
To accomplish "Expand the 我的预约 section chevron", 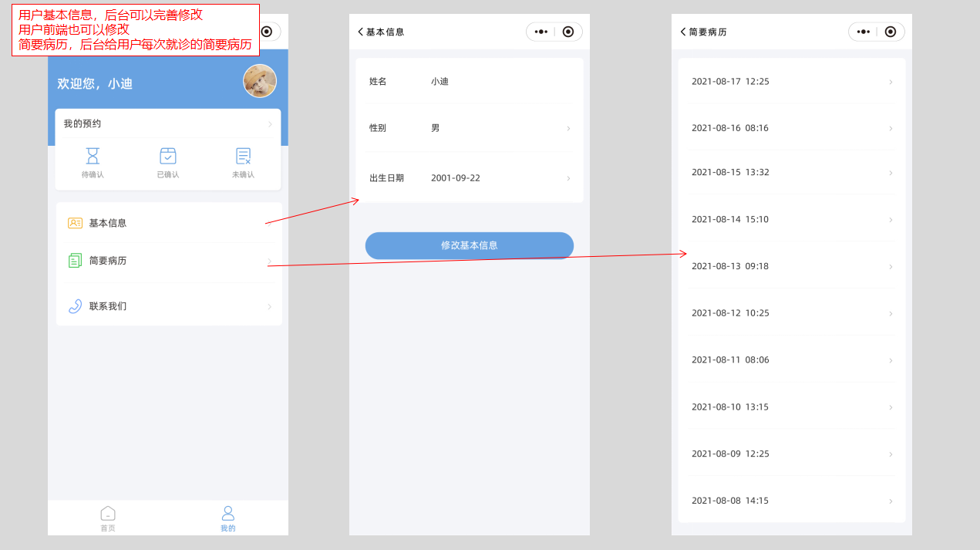I will (x=269, y=124).
